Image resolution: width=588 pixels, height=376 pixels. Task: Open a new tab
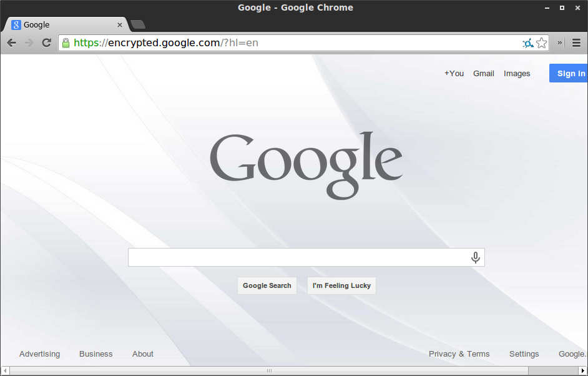[138, 25]
